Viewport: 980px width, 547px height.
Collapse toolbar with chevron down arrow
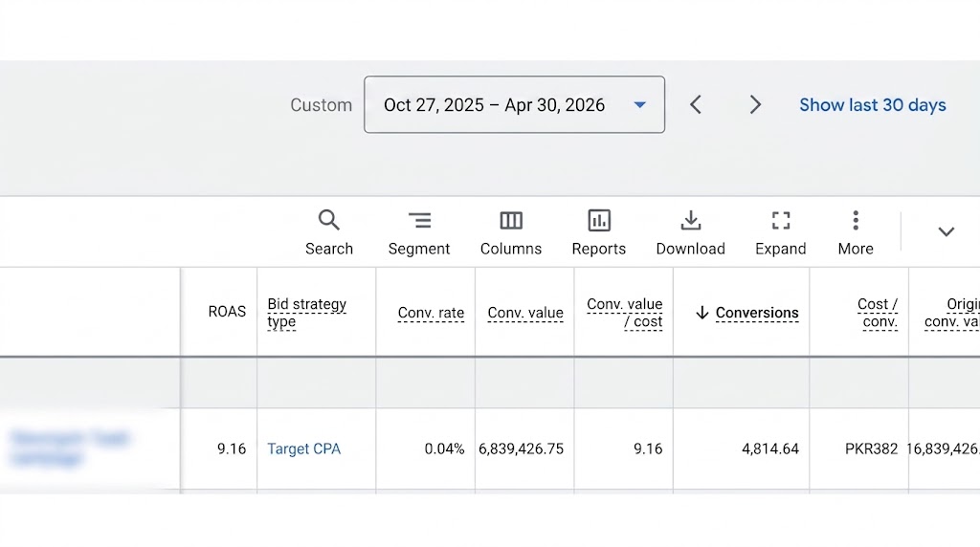[x=946, y=231]
